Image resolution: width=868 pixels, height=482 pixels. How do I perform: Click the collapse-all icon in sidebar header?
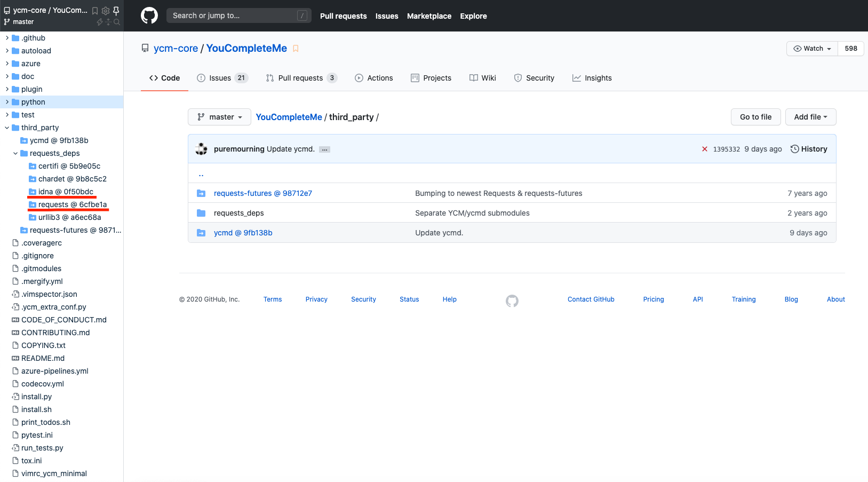(x=108, y=22)
